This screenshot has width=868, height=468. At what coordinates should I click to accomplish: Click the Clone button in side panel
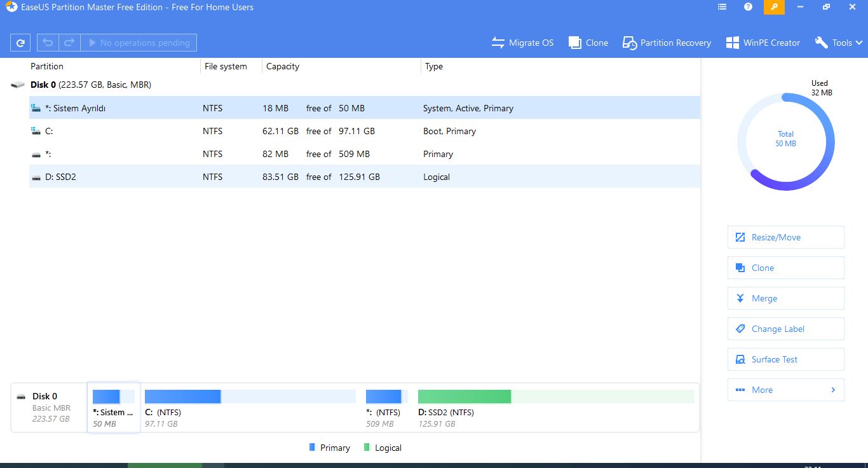pos(785,268)
